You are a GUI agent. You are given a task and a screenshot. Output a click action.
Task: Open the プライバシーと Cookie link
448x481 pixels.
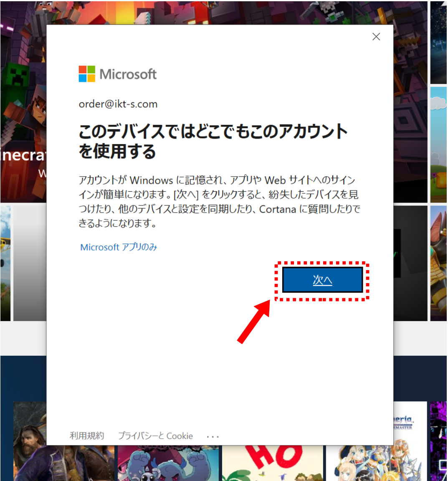coord(155,436)
